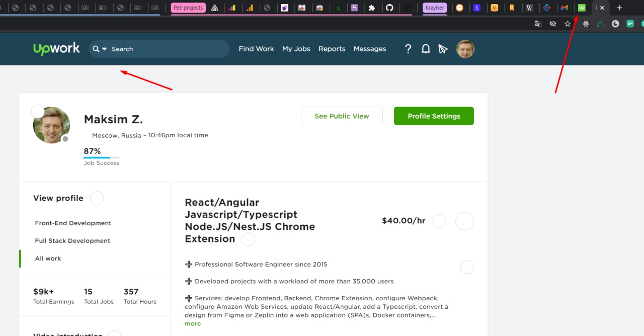Expand the overview with the more link
Viewport: 644px width, 336px height.
[x=193, y=323]
